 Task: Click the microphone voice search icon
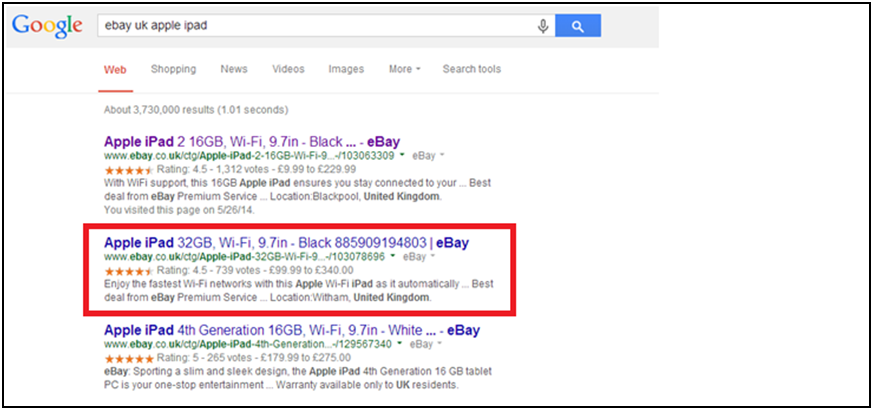[543, 26]
